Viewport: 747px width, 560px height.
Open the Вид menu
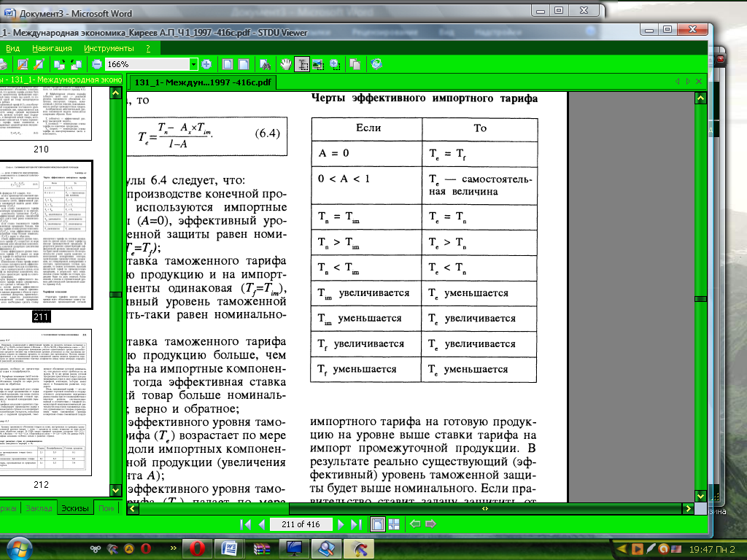[x=13, y=48]
